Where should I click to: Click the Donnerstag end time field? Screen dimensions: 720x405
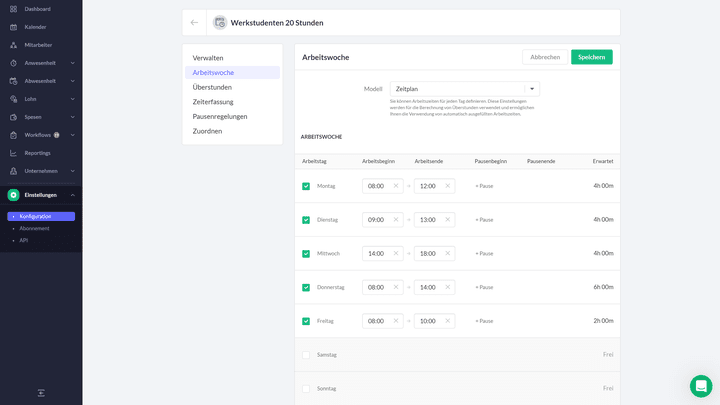click(429, 287)
